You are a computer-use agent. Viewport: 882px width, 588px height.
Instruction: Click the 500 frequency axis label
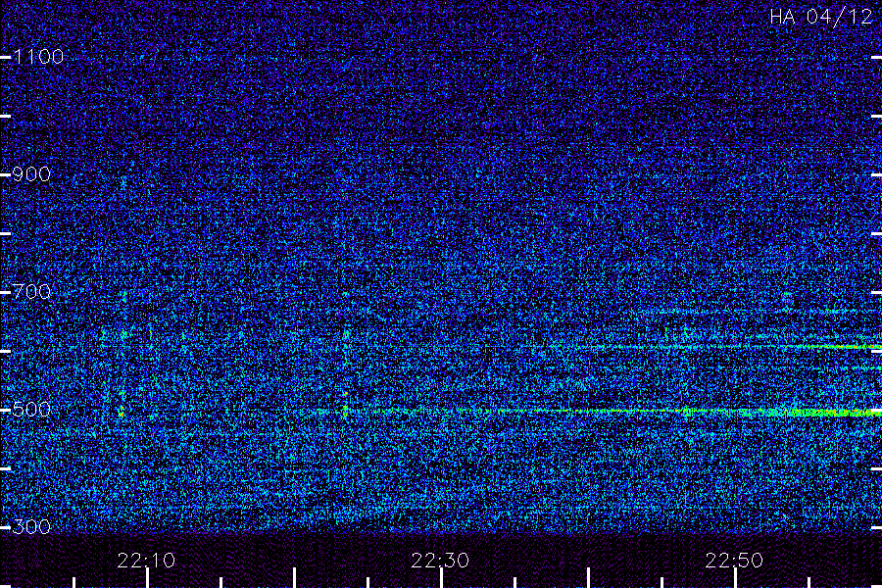32,410
